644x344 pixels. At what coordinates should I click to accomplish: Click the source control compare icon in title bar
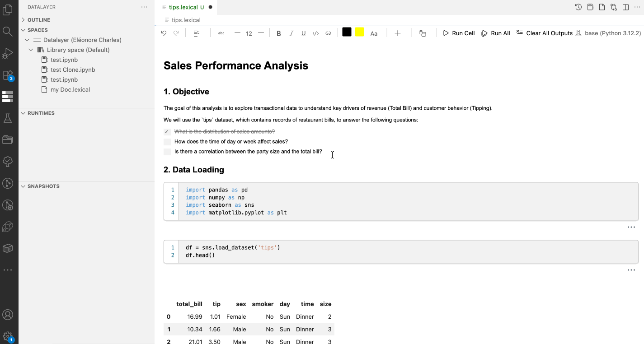click(614, 7)
